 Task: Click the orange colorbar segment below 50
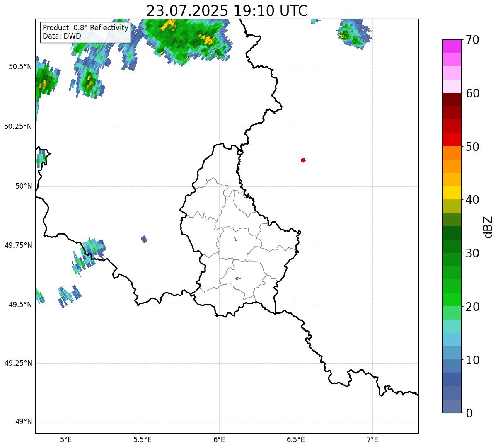pos(452,153)
